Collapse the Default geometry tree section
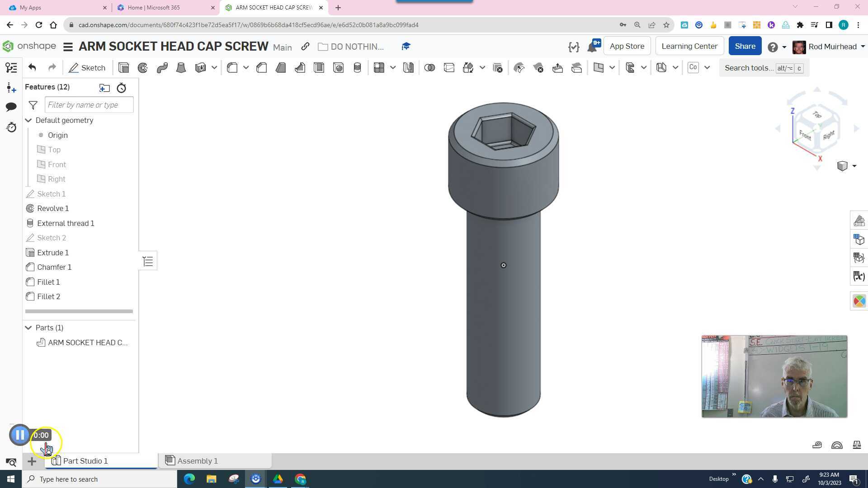868x488 pixels. (28, 120)
